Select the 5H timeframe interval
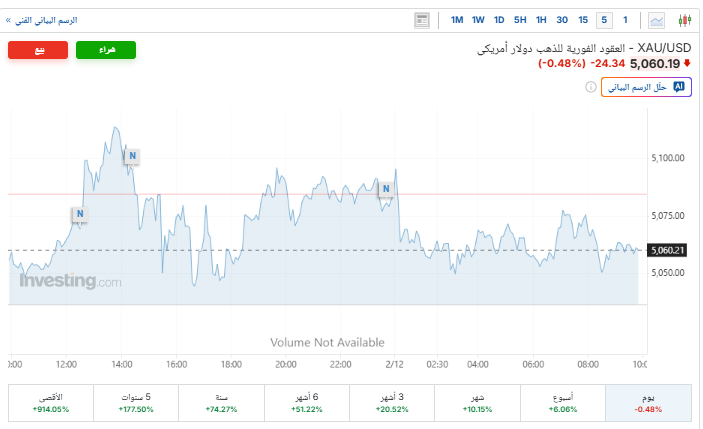 point(520,20)
